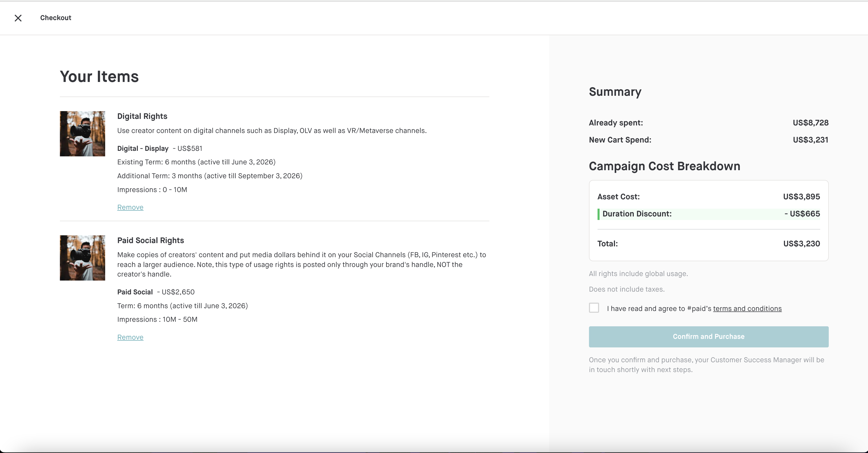868x453 pixels.
Task: Click the Asset Cost value US$3,895
Action: (801, 197)
